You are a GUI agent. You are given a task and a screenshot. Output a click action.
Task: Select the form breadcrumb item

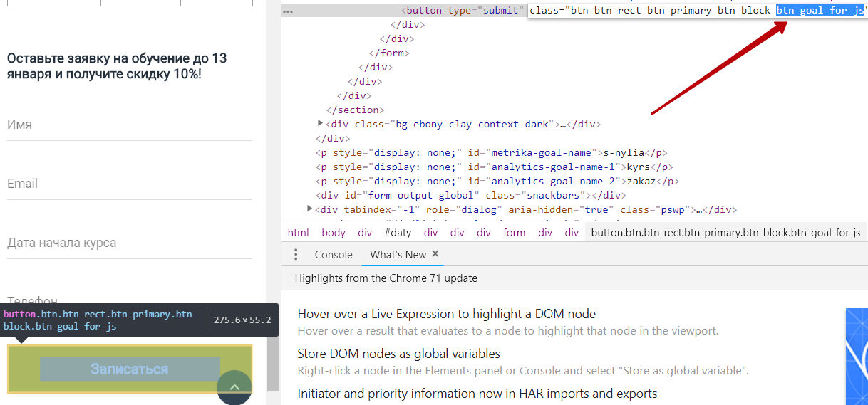[514, 233]
